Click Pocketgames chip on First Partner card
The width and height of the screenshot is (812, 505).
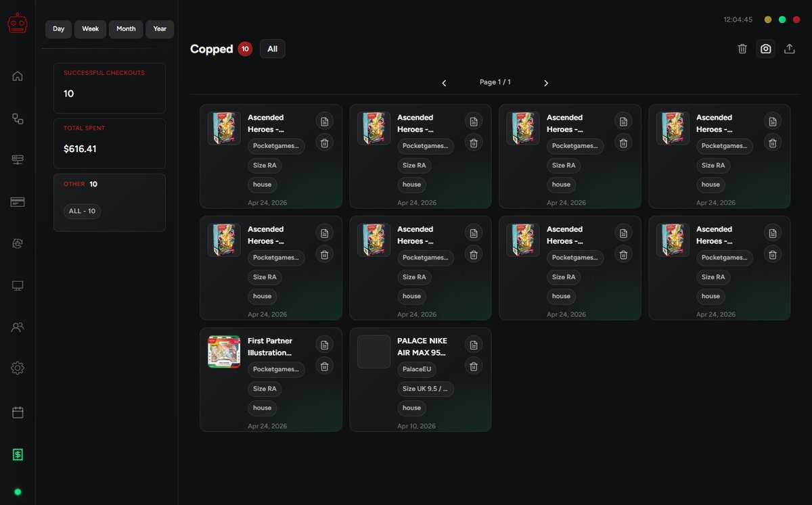point(276,370)
